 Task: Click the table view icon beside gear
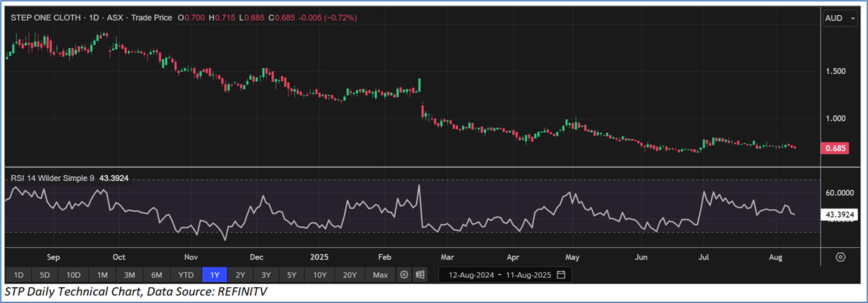pos(420,275)
